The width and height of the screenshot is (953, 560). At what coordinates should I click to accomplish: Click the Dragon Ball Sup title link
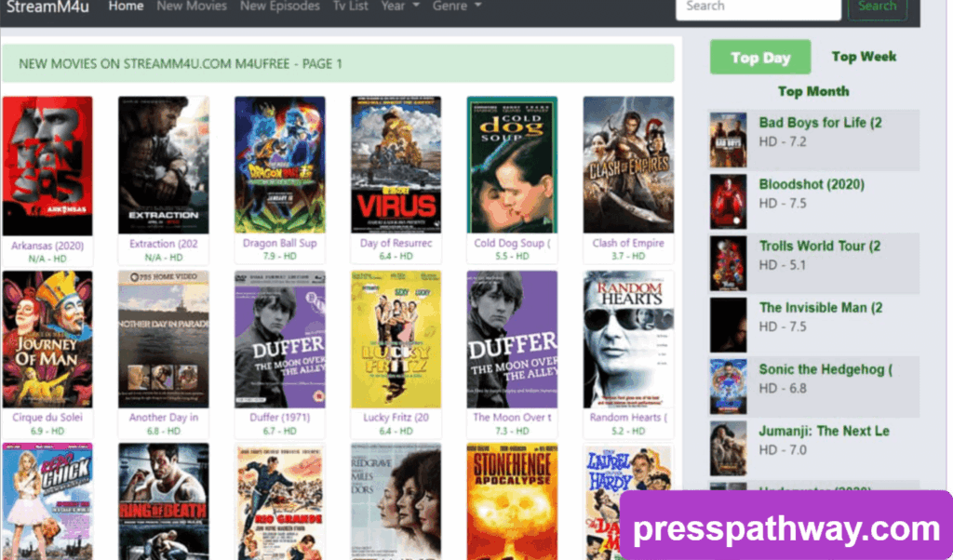click(279, 243)
